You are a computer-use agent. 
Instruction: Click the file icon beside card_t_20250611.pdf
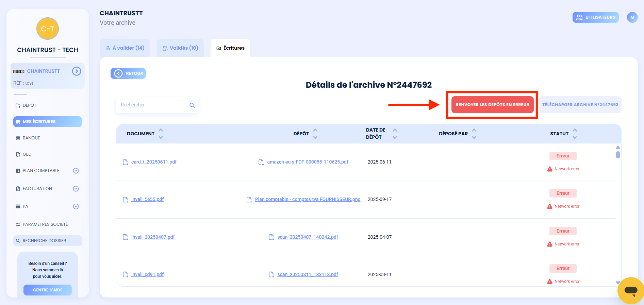point(125,162)
